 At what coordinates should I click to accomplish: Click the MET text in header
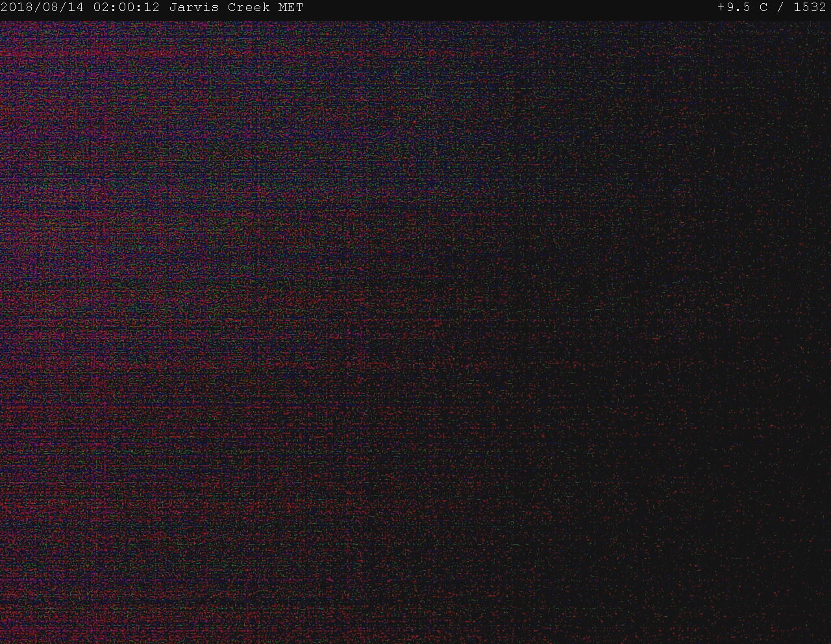[x=290, y=8]
